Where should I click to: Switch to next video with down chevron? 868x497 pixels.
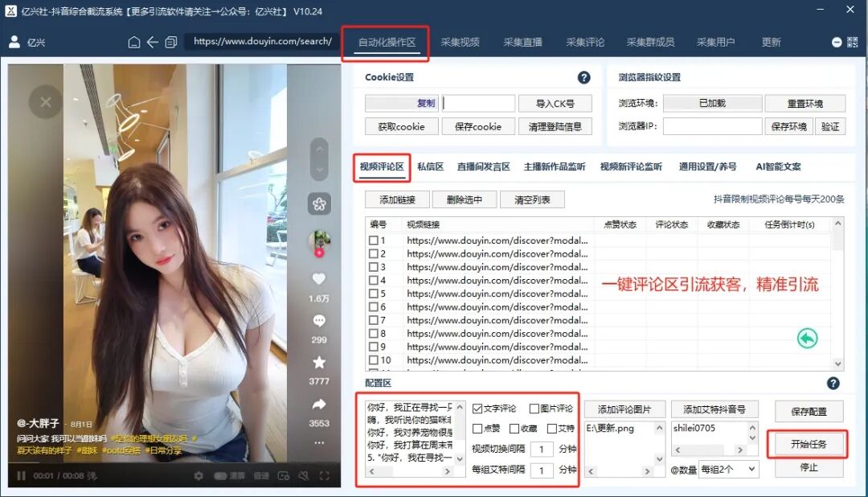319,170
